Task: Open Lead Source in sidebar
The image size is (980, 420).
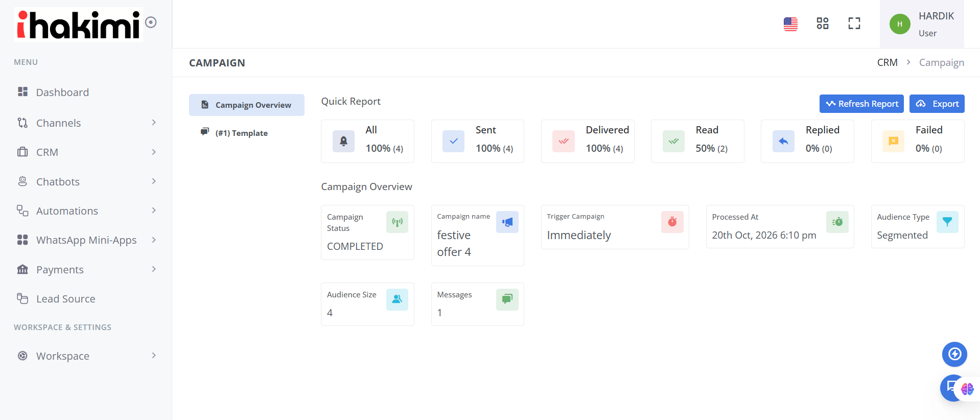Action: pos(65,299)
